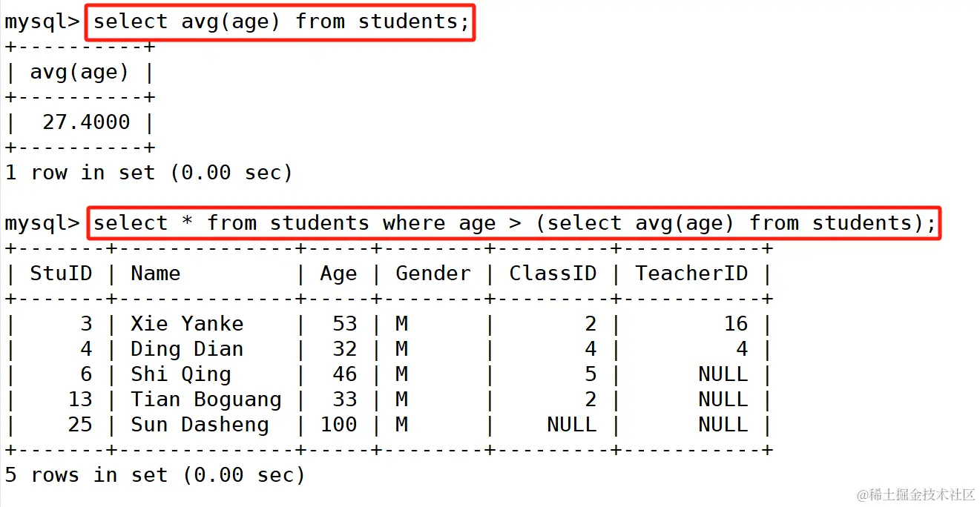Click ClassID 5 in Shi Qing row
The height and width of the screenshot is (507, 980).
pyautogui.click(x=591, y=374)
